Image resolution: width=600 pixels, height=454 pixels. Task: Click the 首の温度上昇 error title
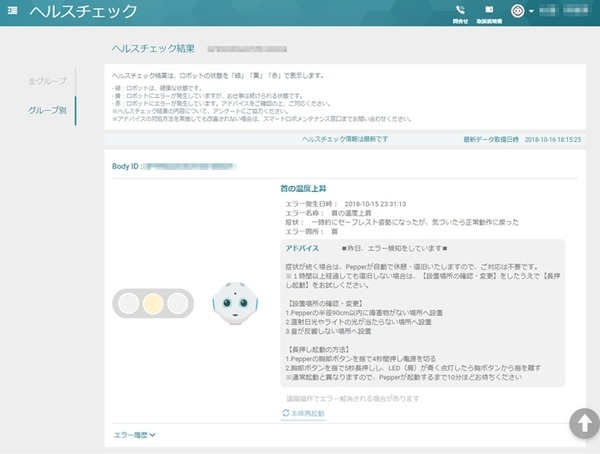coord(303,189)
